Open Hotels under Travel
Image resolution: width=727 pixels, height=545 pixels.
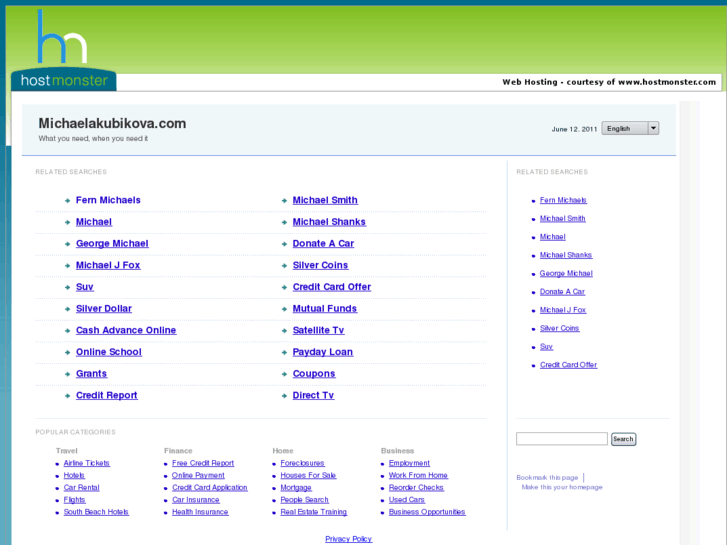(x=74, y=475)
